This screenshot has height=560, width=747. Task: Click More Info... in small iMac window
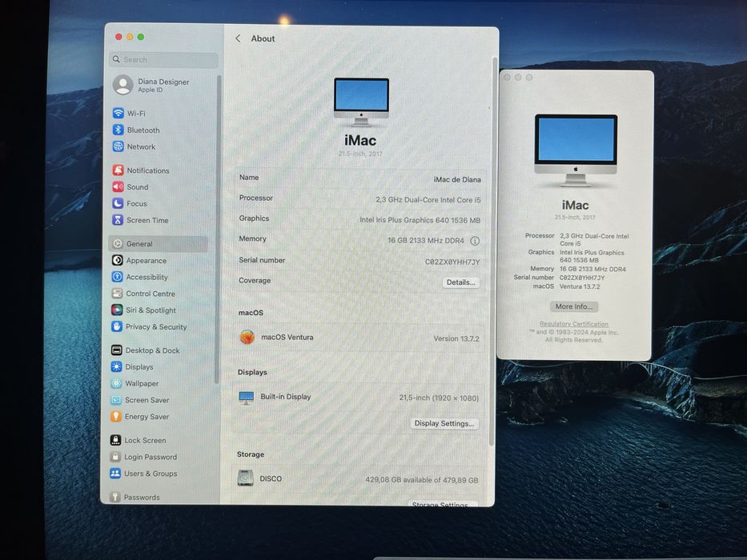[574, 306]
